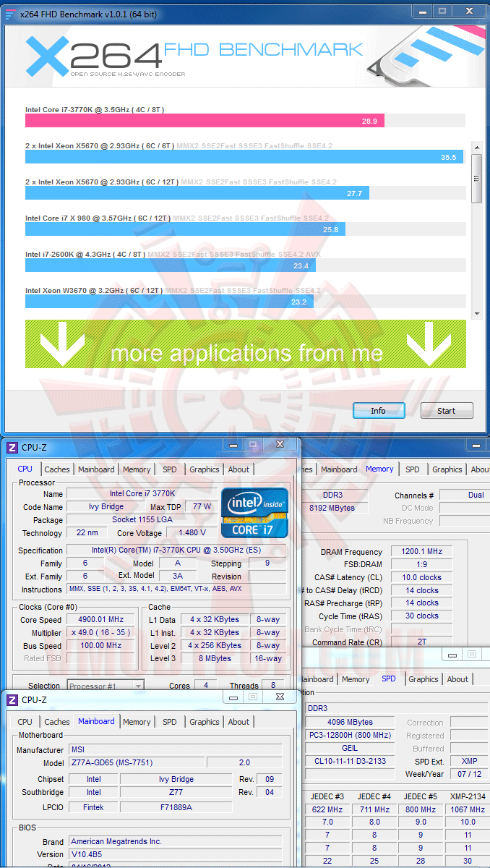Click the 28.9 result bar for Core i7-3770K
This screenshot has height=868, width=490.
[x=205, y=121]
